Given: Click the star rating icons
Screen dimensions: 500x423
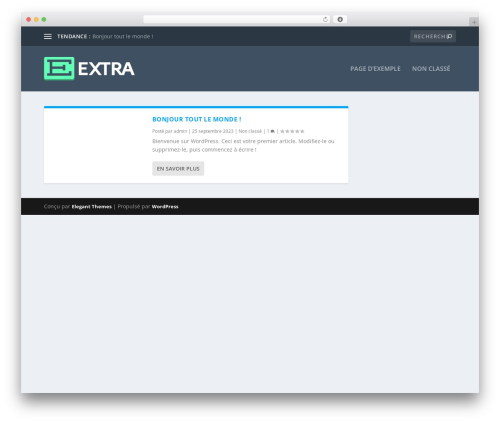Looking at the screenshot, I should tap(292, 131).
